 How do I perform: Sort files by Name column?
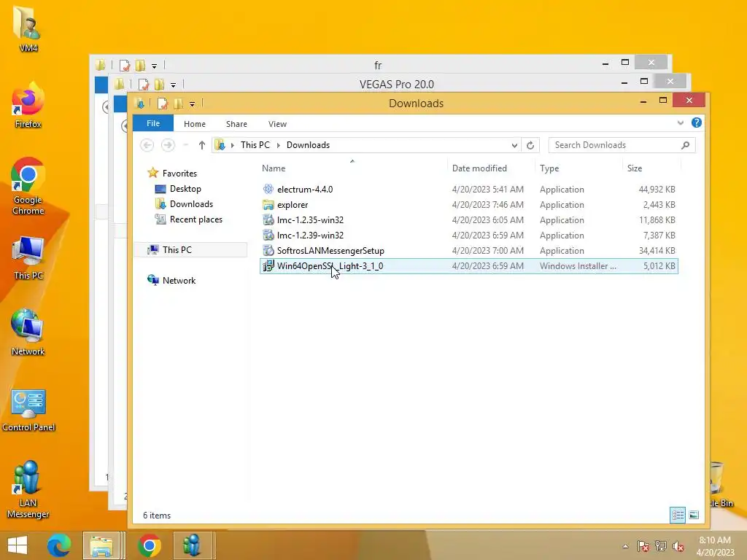click(354, 168)
